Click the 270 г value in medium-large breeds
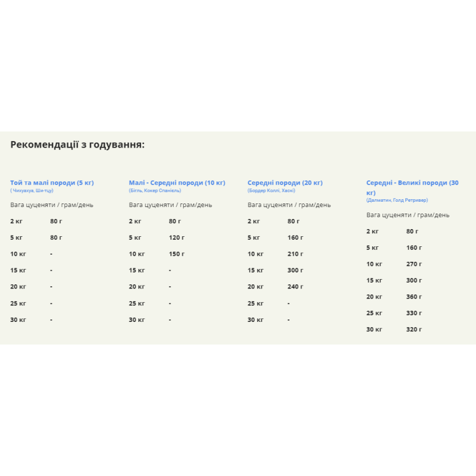476x476 pixels. point(414,264)
